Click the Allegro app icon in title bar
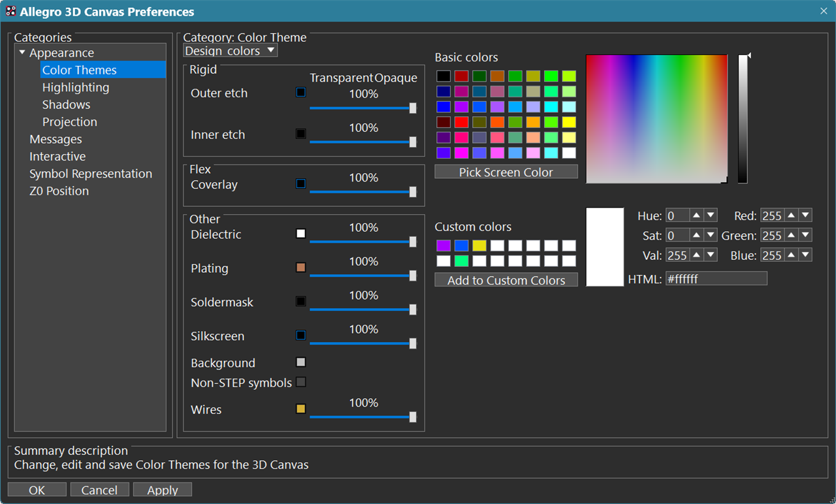 point(10,11)
